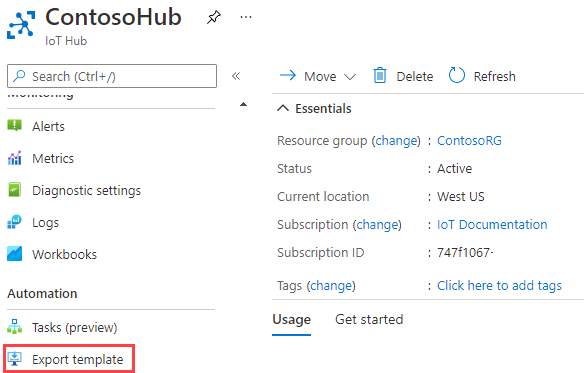Change Tags via the change link

(331, 286)
